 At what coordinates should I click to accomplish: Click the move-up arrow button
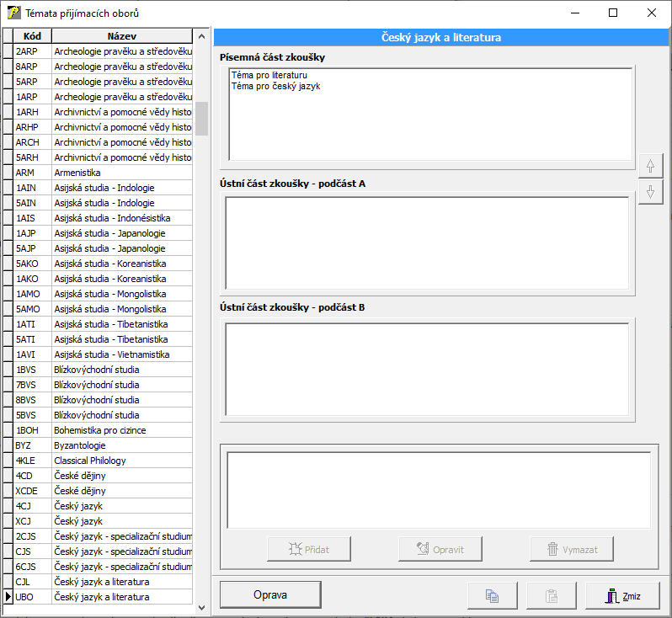tap(650, 166)
